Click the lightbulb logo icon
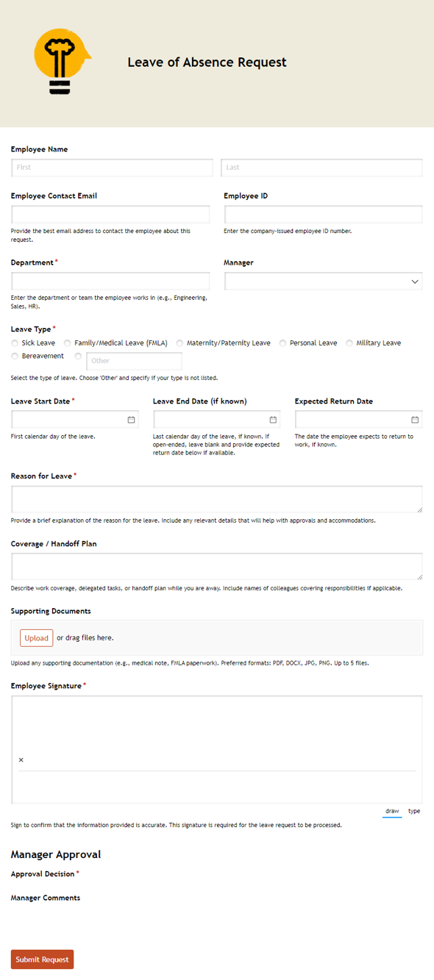The width and height of the screenshot is (434, 980). coord(63,62)
